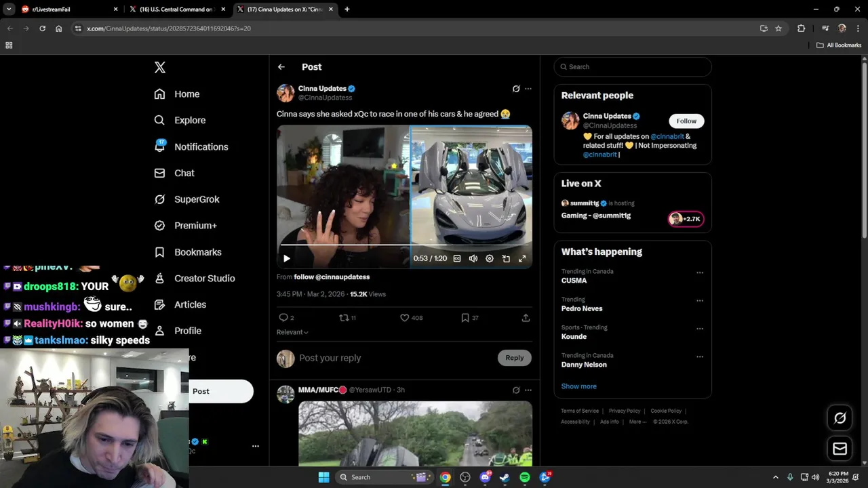Click Show more under What's happening

(578, 386)
